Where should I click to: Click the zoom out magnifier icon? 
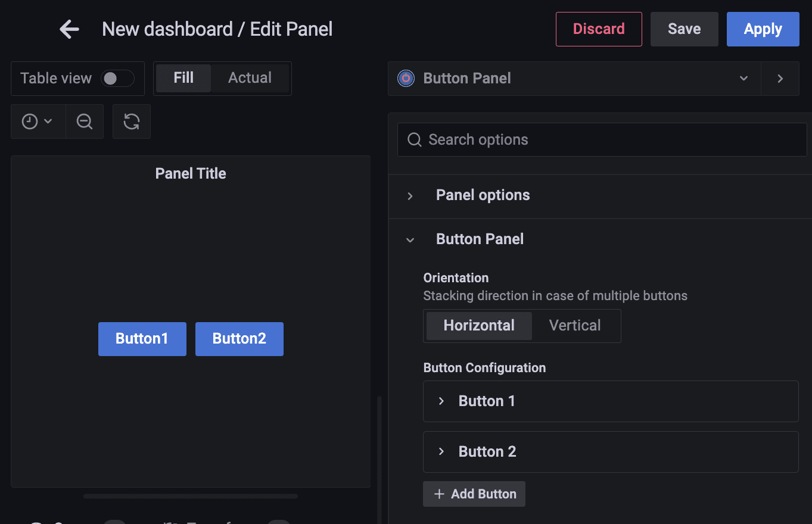(x=84, y=121)
